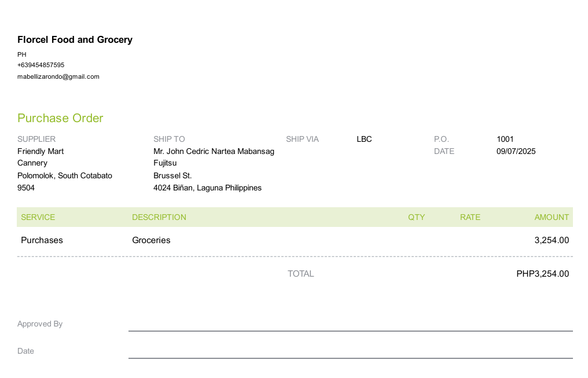Click the SUPPLIER label
This screenshot has height=378, width=588.
pyautogui.click(x=36, y=139)
